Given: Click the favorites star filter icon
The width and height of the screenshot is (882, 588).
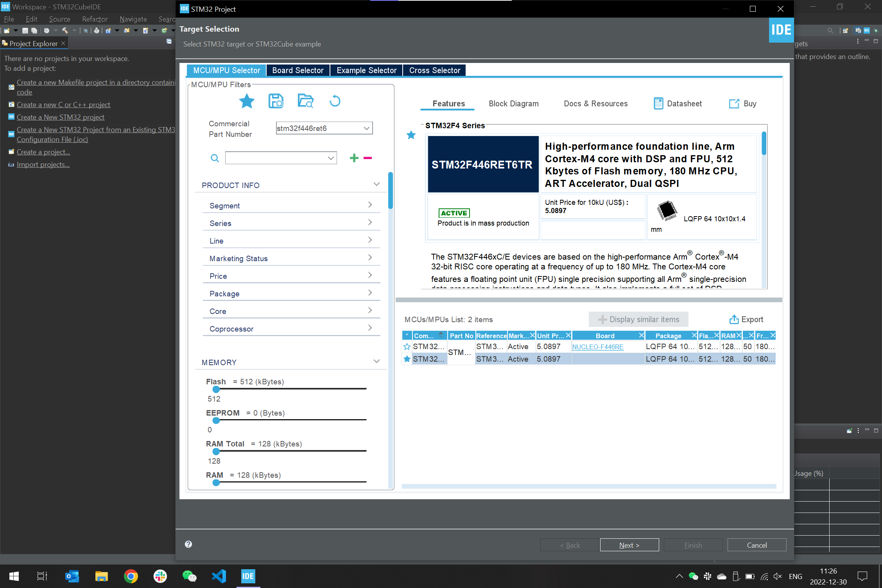Looking at the screenshot, I should tap(247, 101).
